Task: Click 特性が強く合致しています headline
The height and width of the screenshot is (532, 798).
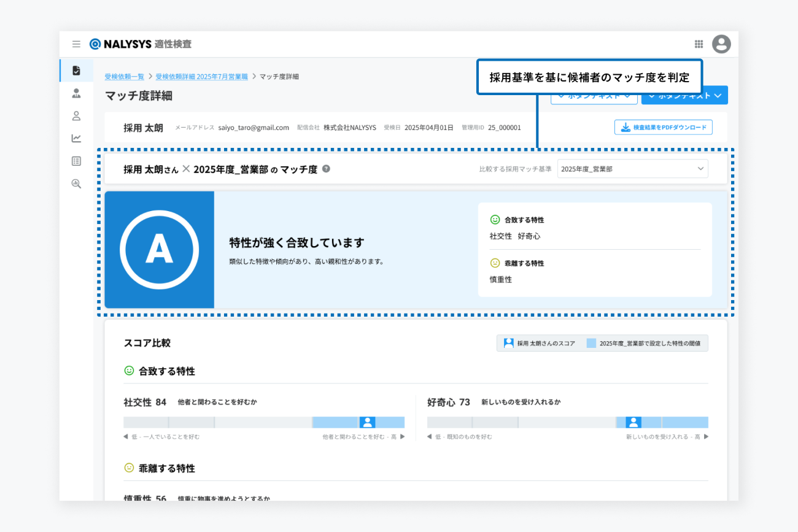Action: click(x=296, y=242)
